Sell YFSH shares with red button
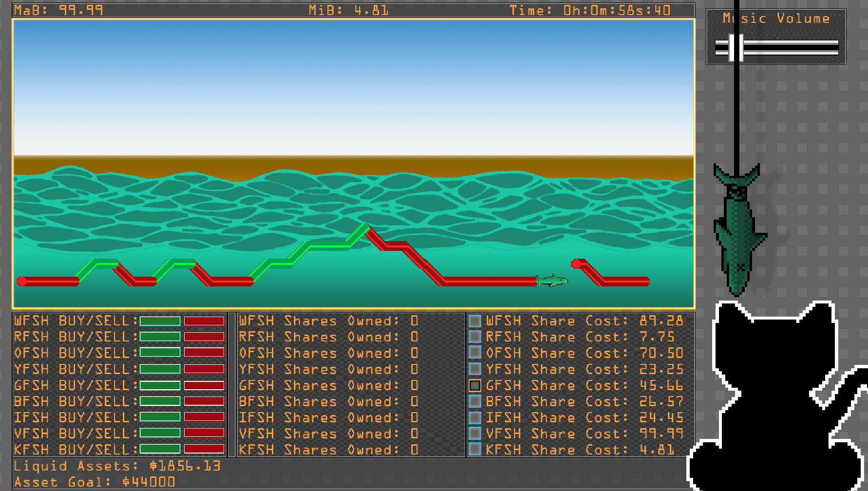Viewport: 868px width, 491px height. (204, 369)
